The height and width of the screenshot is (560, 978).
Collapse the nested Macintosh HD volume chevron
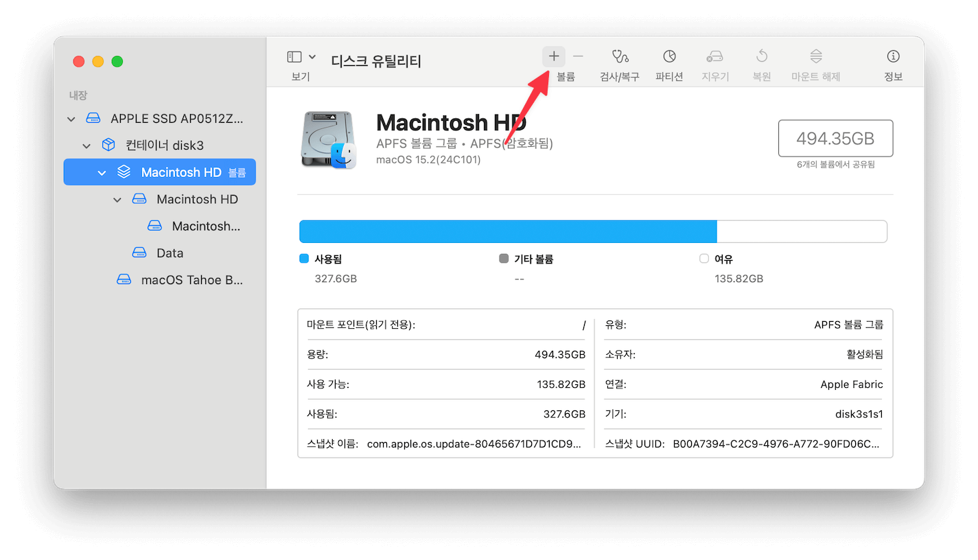click(117, 199)
